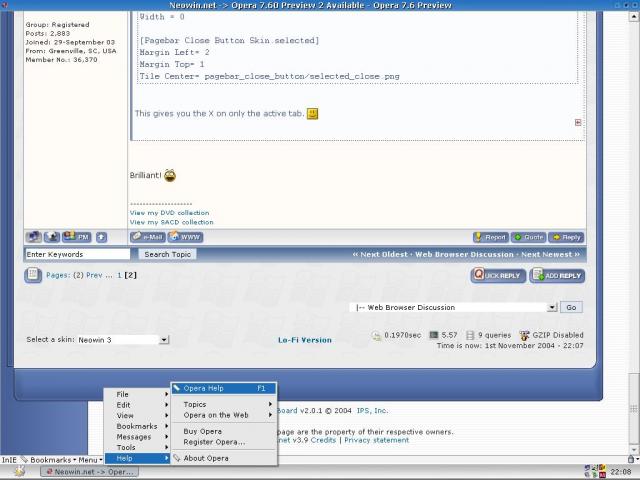Open the poster's WWW homepage button
The height and width of the screenshot is (480, 640).
pos(185,237)
